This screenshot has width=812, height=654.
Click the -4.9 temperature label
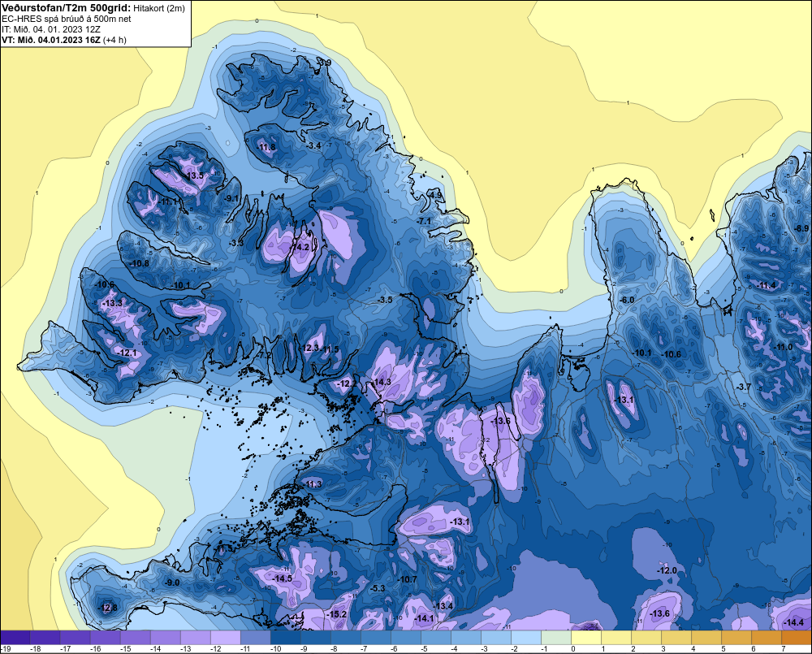coord(436,195)
